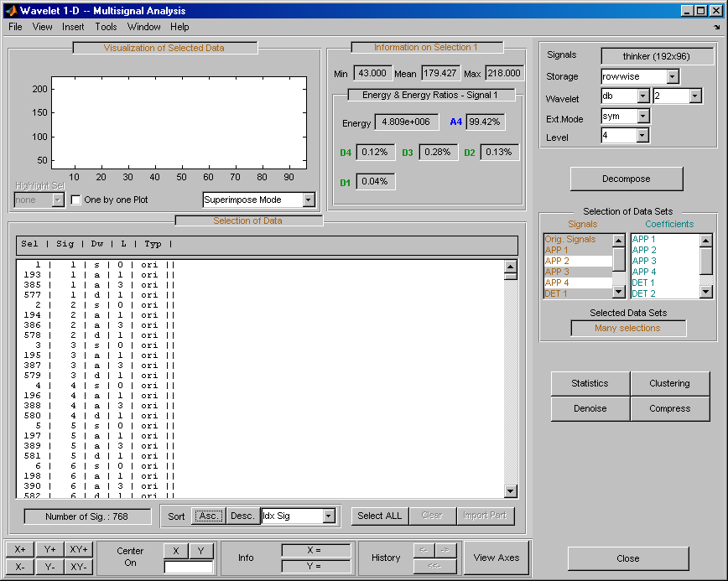Click the XY- zoom out button
This screenshot has width=728, height=581.
click(x=79, y=567)
